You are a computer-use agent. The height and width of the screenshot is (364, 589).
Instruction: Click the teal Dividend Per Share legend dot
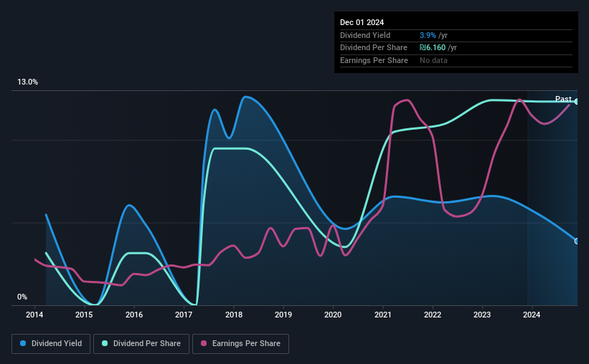(x=105, y=343)
